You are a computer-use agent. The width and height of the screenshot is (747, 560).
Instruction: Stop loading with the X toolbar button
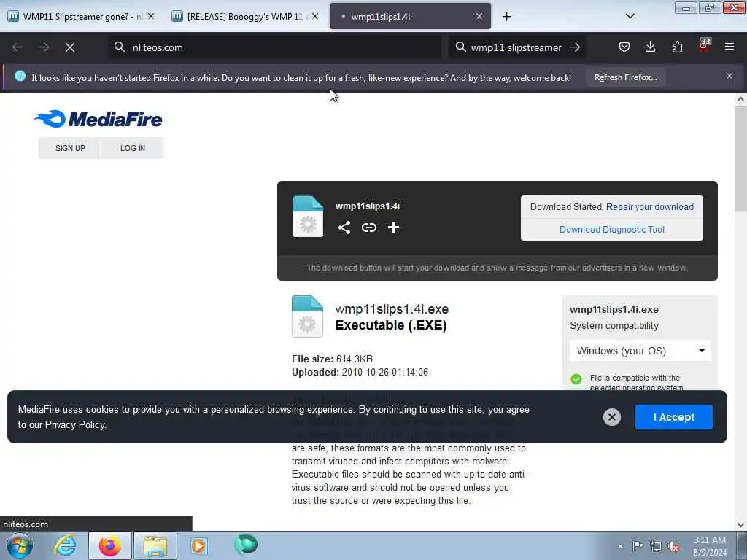point(70,47)
